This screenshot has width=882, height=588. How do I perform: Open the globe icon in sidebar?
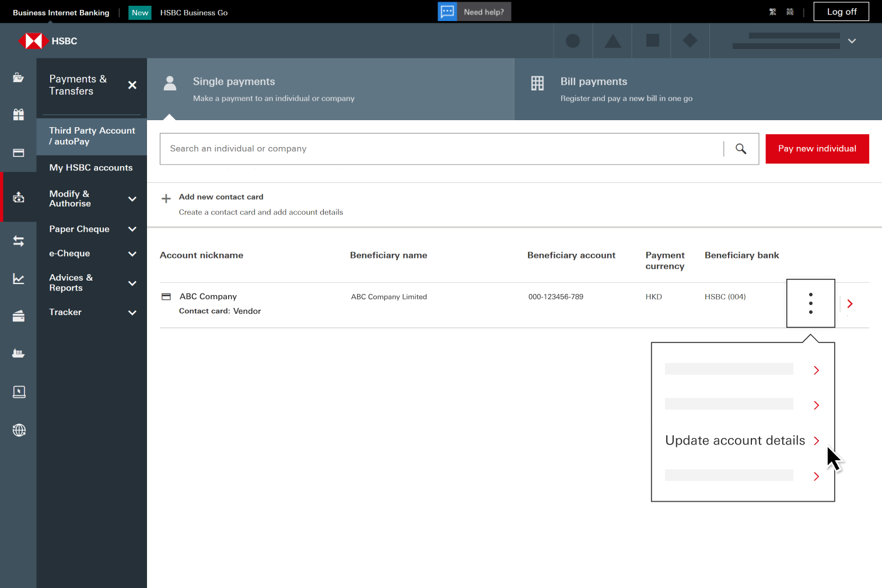tap(19, 430)
